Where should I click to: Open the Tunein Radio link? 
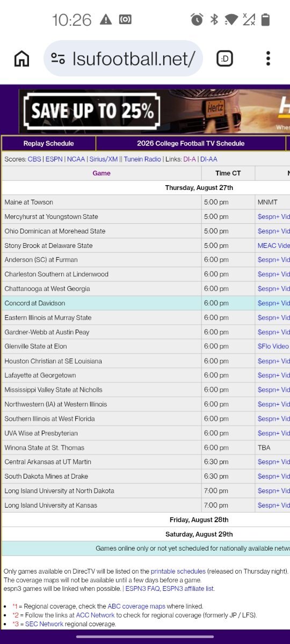pyautogui.click(x=142, y=159)
